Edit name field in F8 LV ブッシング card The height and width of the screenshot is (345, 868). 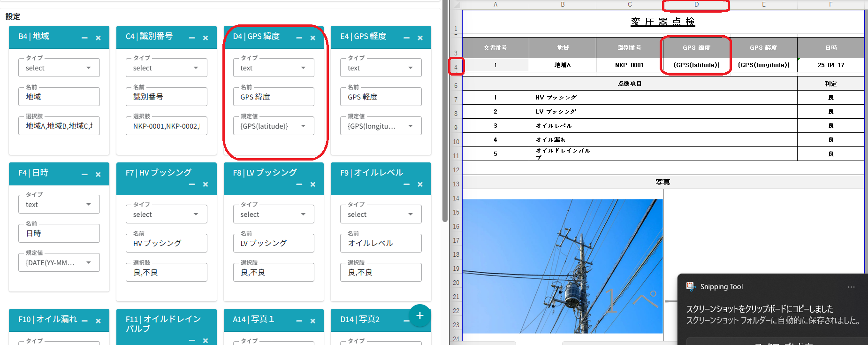click(x=274, y=243)
